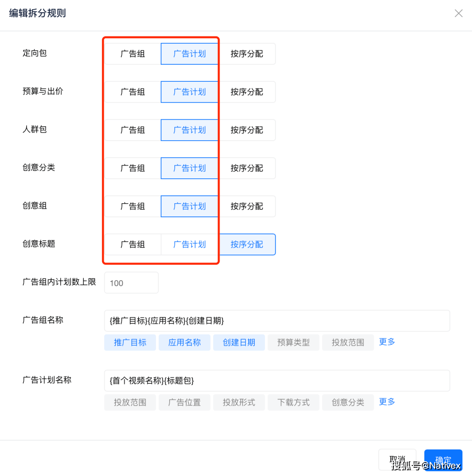472x476 pixels.
Task: Add the 预算类型 name tag
Action: click(293, 342)
